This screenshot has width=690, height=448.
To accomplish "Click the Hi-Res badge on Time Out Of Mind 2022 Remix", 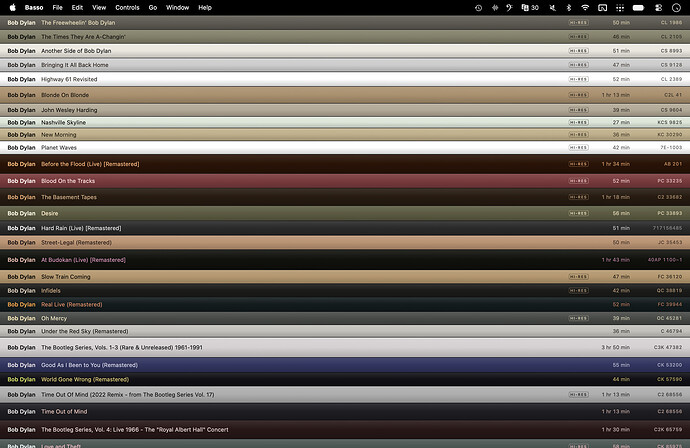I will pyautogui.click(x=578, y=394).
